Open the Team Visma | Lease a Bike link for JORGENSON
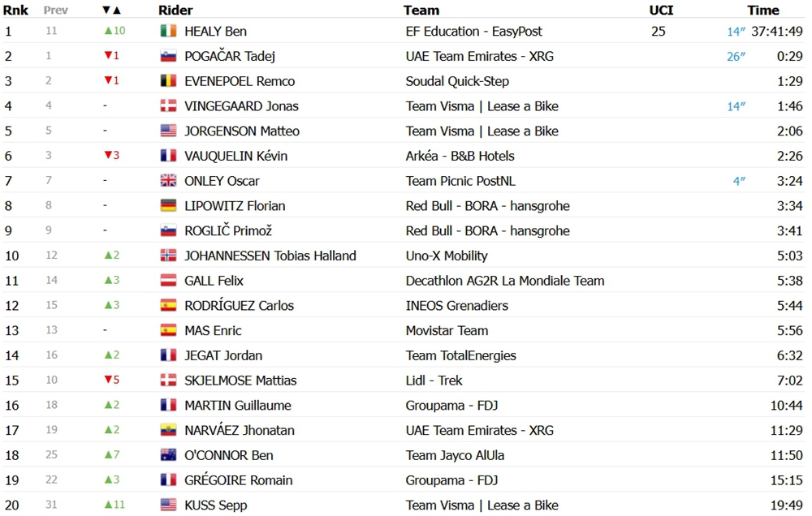Screen dimensions: 812x516 click(482, 131)
